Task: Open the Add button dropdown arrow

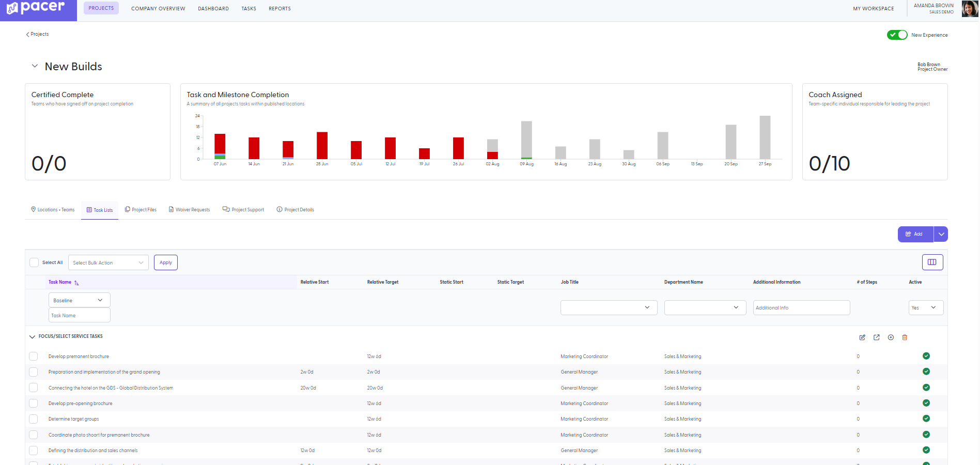Action: pyautogui.click(x=941, y=234)
